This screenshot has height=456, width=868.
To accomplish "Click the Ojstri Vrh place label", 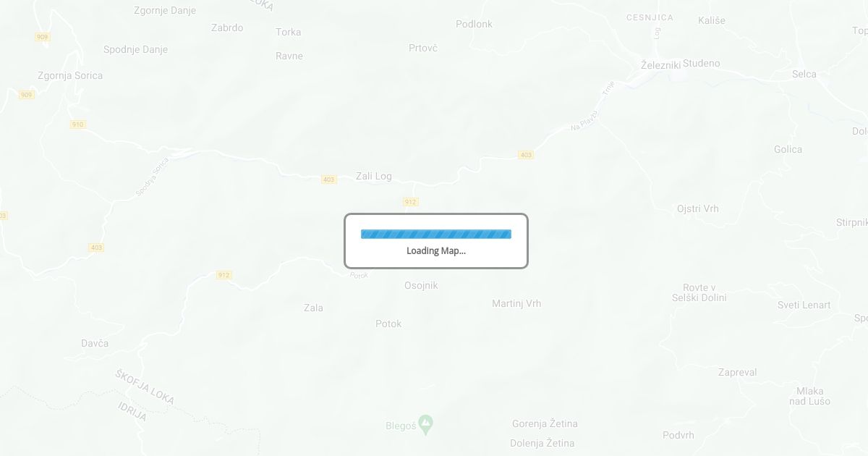I will [698, 208].
